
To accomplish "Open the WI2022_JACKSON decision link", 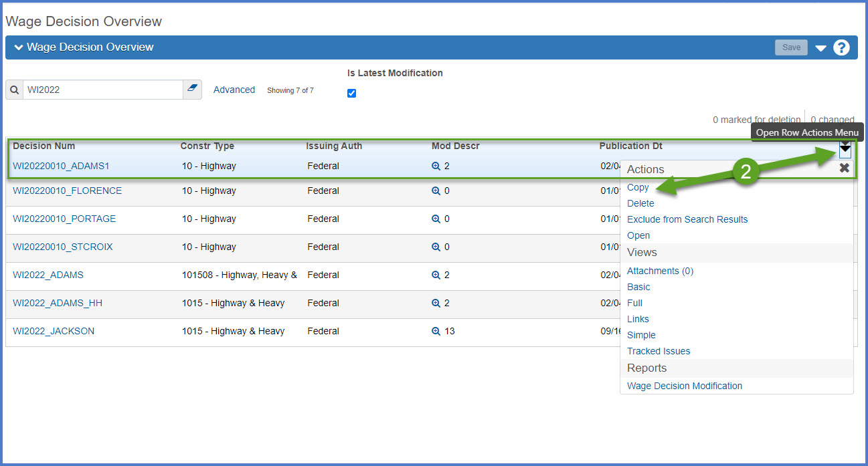I will coord(54,331).
